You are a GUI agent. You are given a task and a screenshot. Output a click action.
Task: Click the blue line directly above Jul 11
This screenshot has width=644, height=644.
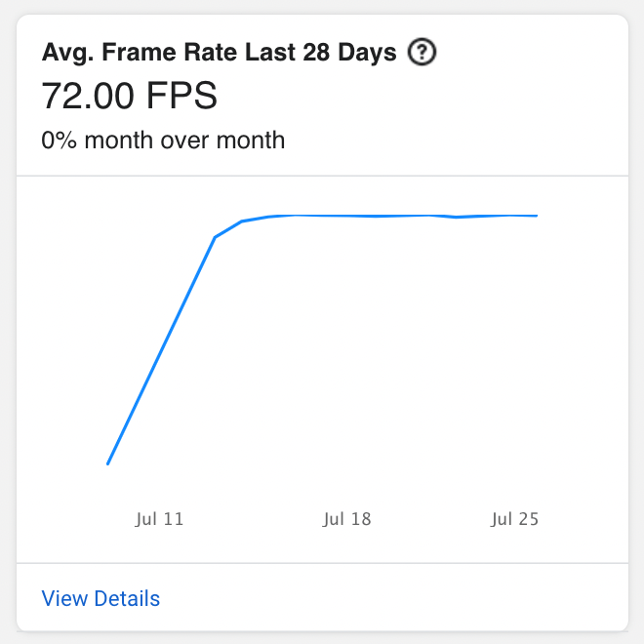(159, 355)
